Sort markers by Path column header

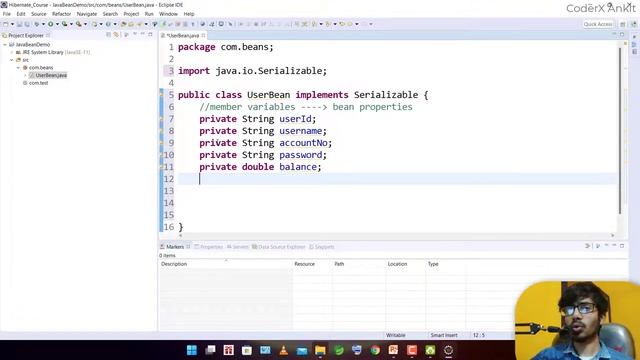[359, 264]
